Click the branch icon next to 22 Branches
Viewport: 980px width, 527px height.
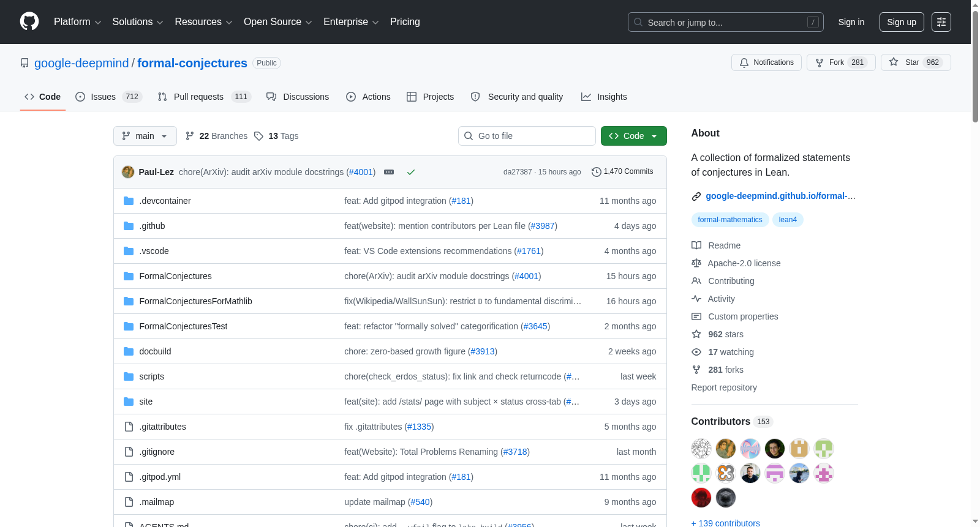[x=190, y=136]
